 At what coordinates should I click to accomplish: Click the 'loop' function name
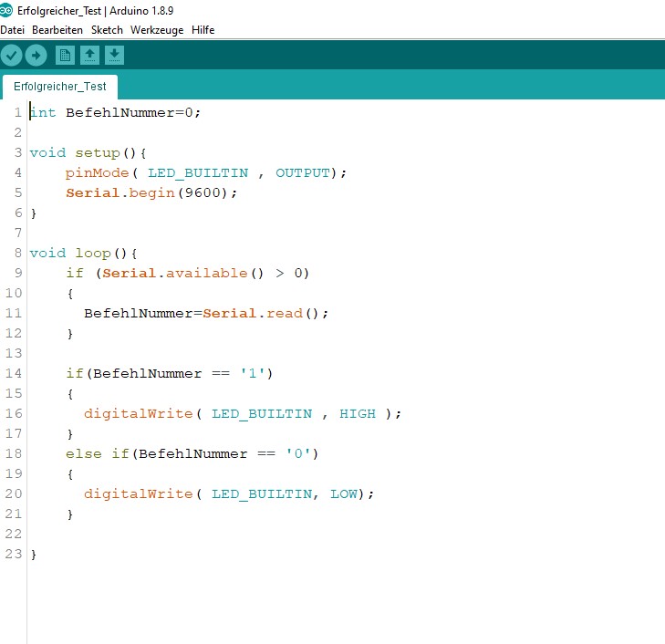pyautogui.click(x=93, y=254)
